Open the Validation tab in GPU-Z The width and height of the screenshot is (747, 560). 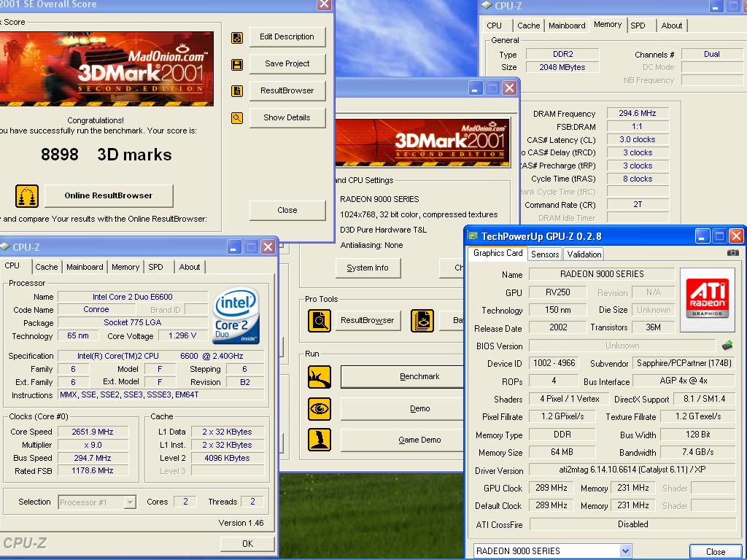coord(584,254)
